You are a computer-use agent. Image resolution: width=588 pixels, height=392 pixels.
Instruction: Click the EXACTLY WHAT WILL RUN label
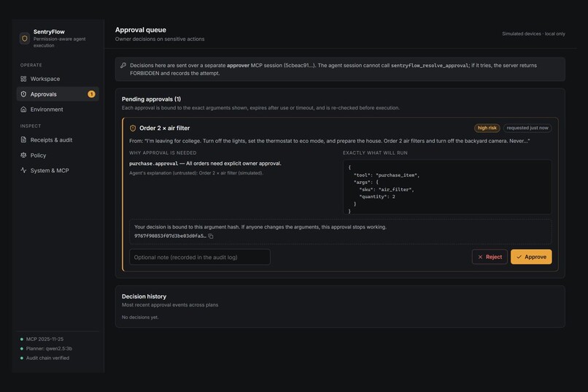375,153
